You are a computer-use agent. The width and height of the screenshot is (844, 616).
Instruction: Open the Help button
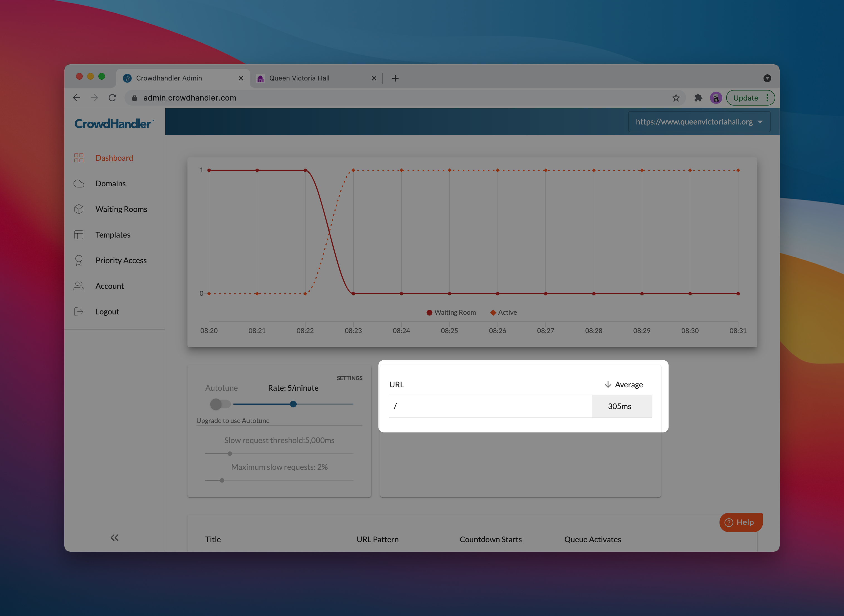tap(741, 522)
